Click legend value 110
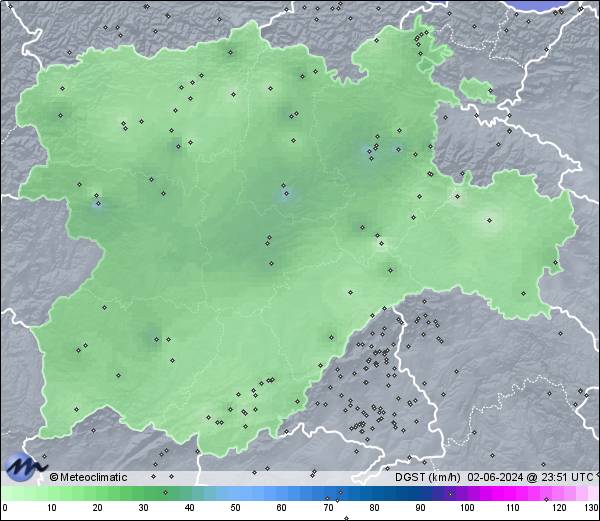 coord(513,508)
